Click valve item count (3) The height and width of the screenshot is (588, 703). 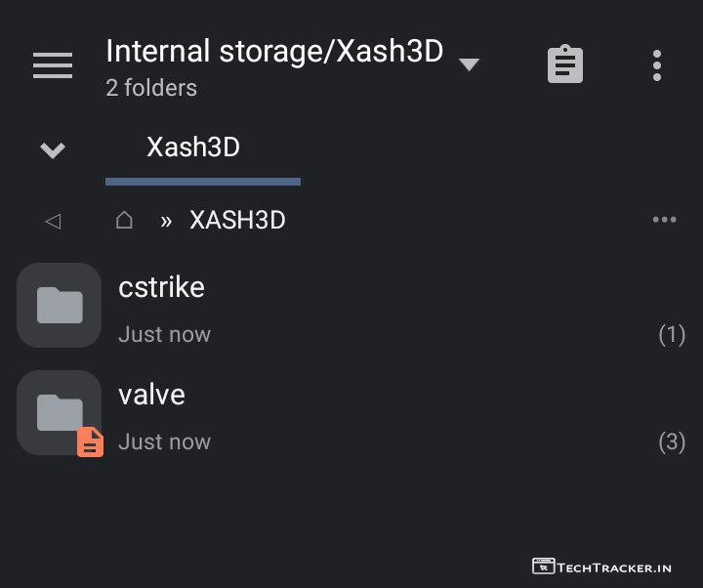coord(672,442)
